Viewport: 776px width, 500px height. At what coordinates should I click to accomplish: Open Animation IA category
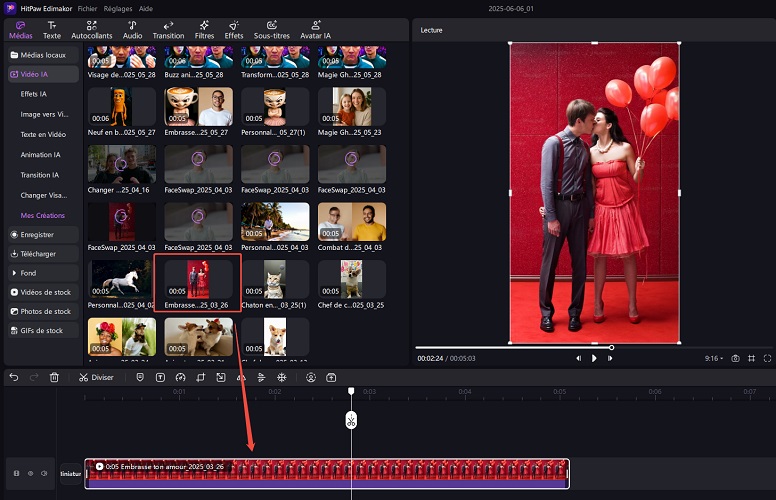40,154
